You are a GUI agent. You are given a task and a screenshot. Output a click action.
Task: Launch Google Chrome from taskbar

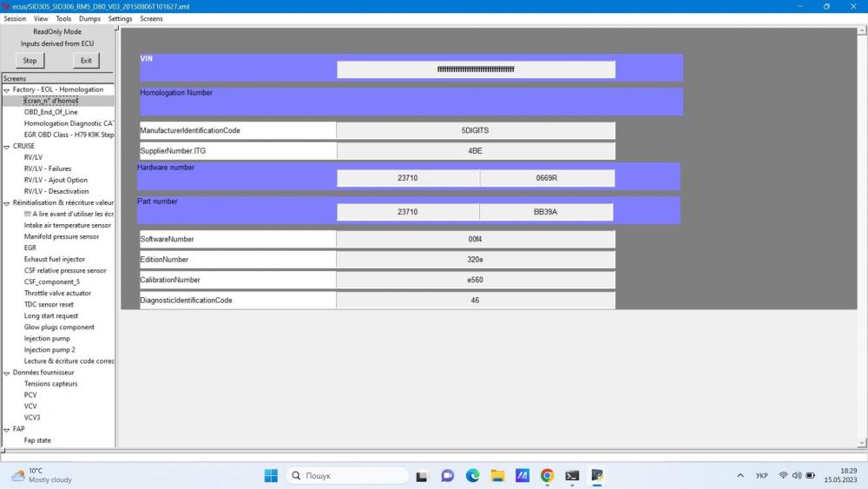click(x=547, y=476)
